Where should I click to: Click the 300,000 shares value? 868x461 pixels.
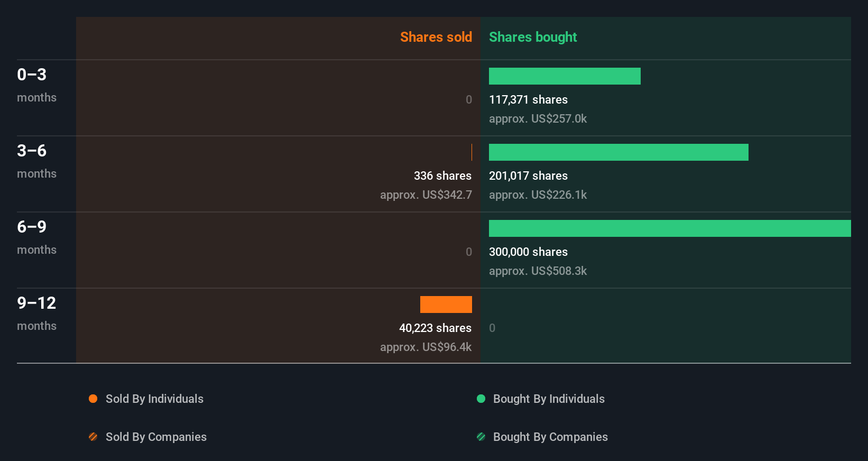(528, 252)
